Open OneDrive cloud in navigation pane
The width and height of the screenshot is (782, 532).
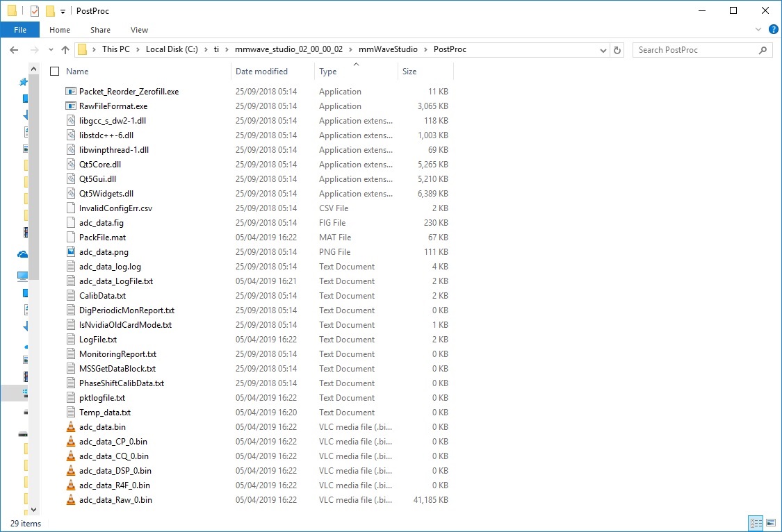click(x=23, y=255)
